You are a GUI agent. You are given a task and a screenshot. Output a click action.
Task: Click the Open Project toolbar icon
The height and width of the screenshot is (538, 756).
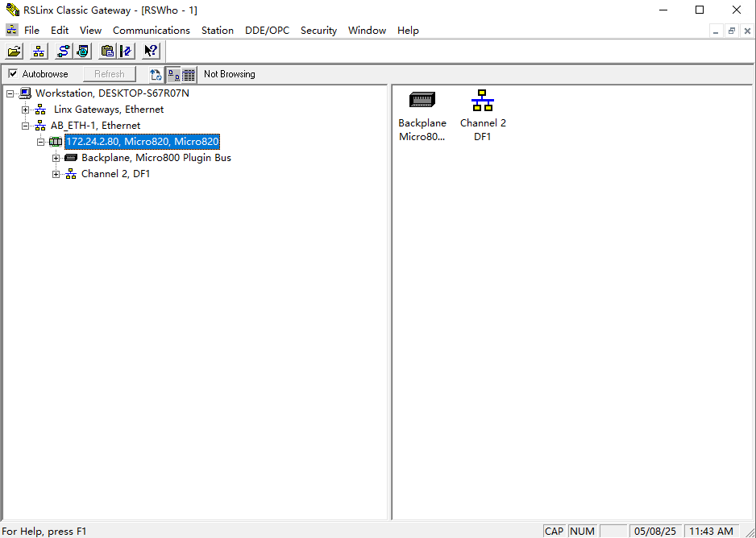pyautogui.click(x=15, y=51)
